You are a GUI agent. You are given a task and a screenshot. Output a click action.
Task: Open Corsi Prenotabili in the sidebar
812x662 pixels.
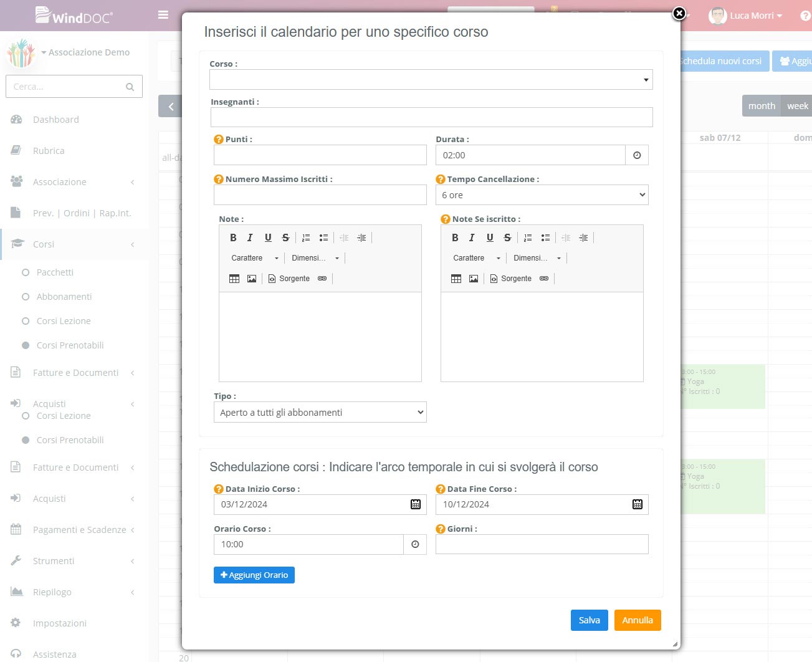70,345
